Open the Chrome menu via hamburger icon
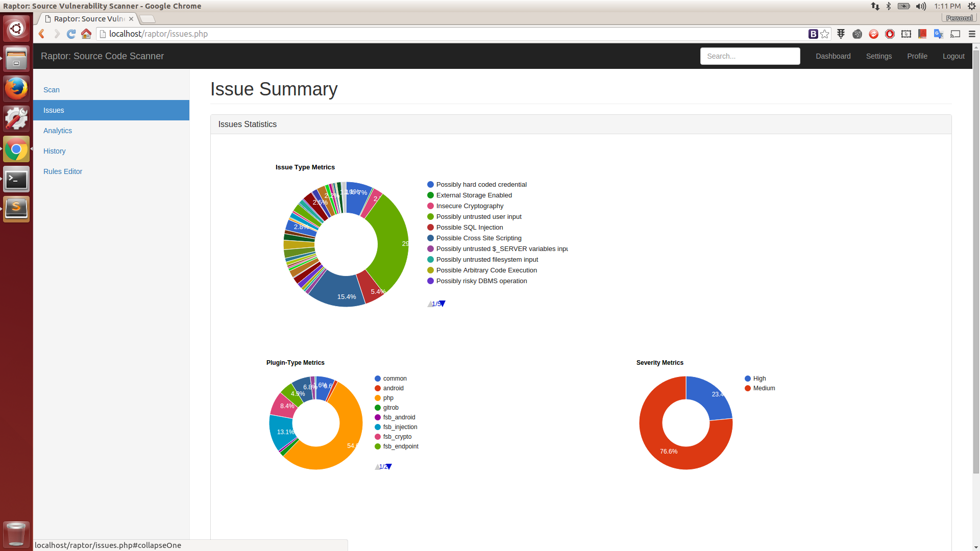Screen dimensions: 980x551 [972, 34]
